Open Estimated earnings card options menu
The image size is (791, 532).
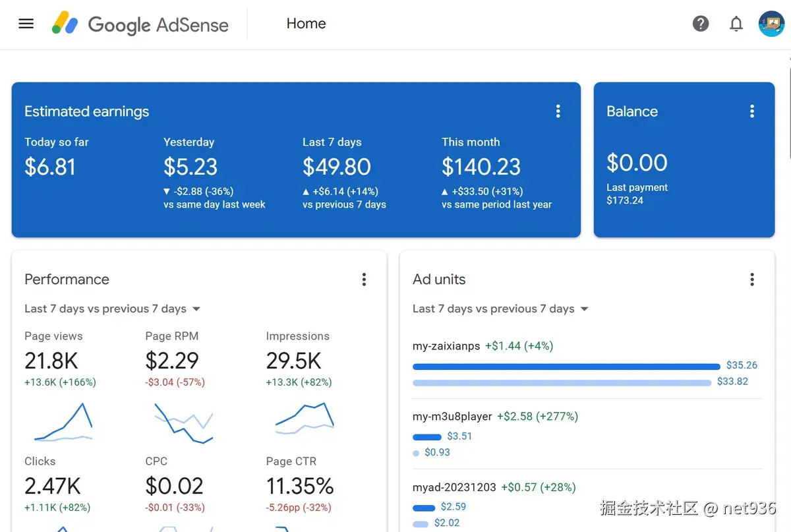pos(558,111)
